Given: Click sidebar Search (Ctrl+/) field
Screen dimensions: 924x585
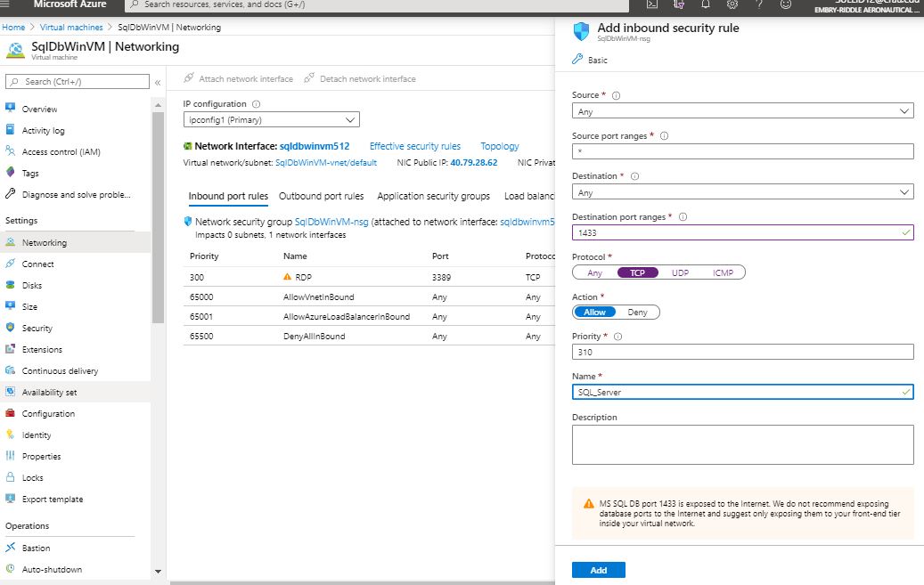Looking at the screenshot, I should pyautogui.click(x=78, y=81).
